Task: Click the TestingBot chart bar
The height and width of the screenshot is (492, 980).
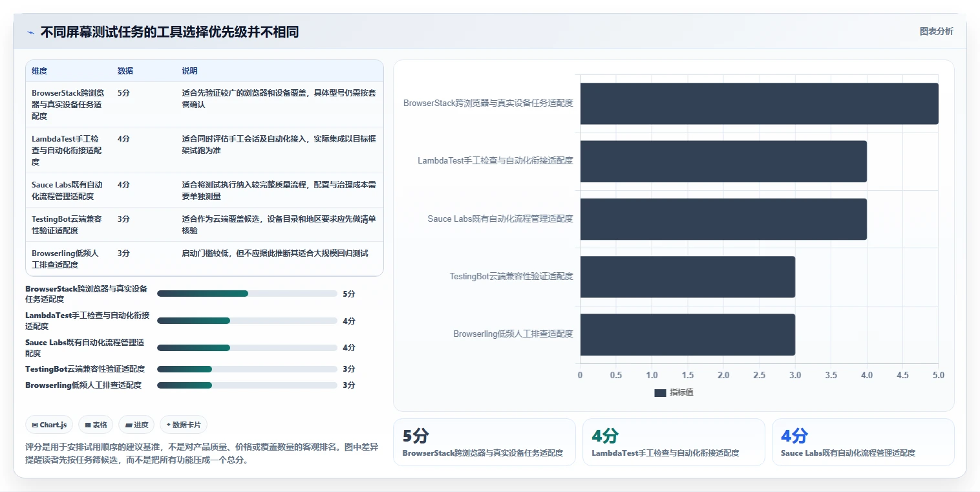Action: pos(688,277)
